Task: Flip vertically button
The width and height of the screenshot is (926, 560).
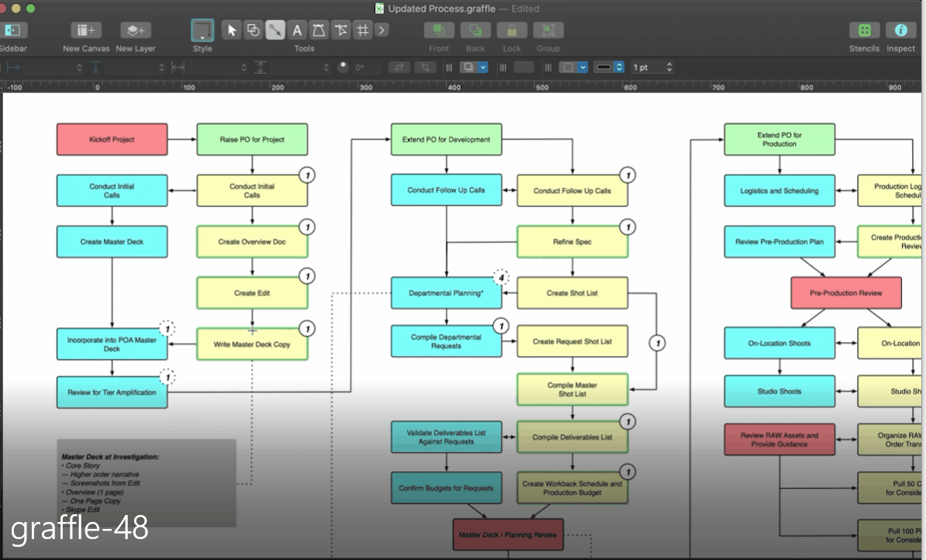Action: pos(425,67)
